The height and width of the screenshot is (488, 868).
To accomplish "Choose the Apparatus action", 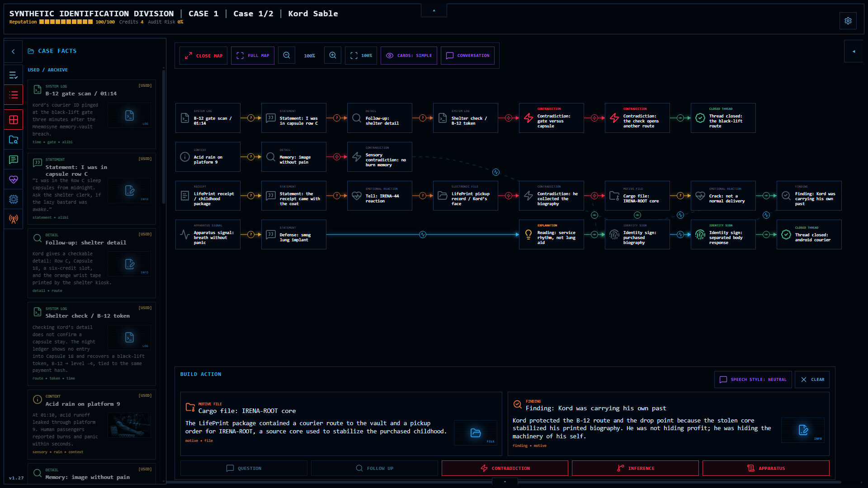I will 766,468.
